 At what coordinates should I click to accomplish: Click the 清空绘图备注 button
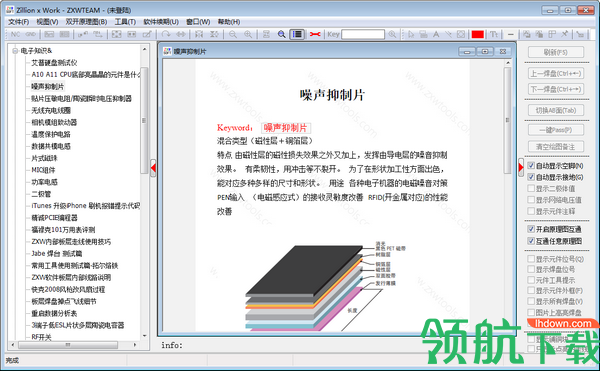tap(556, 146)
